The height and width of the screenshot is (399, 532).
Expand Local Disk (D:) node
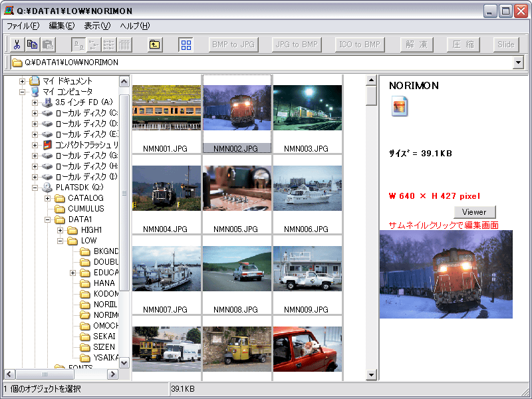[x=35, y=124]
